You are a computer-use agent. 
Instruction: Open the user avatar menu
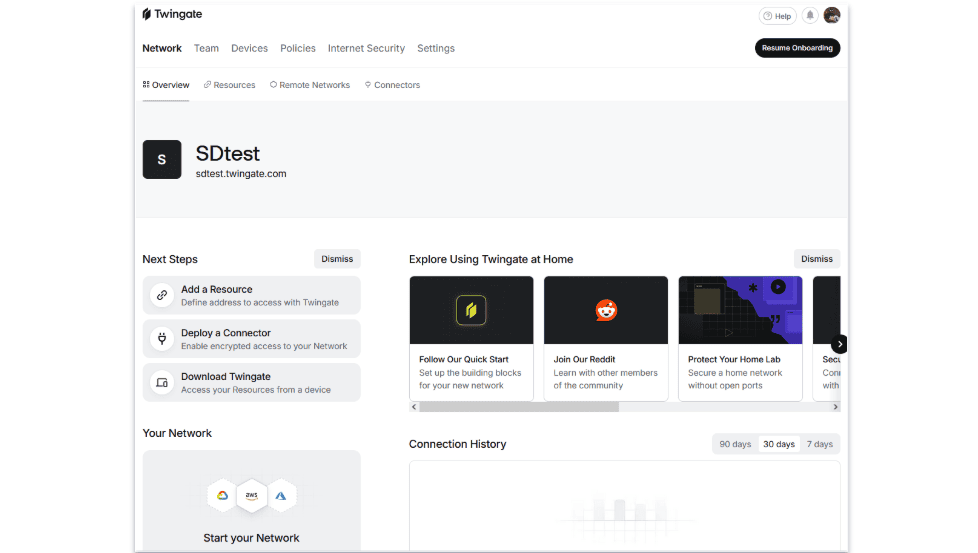click(831, 16)
